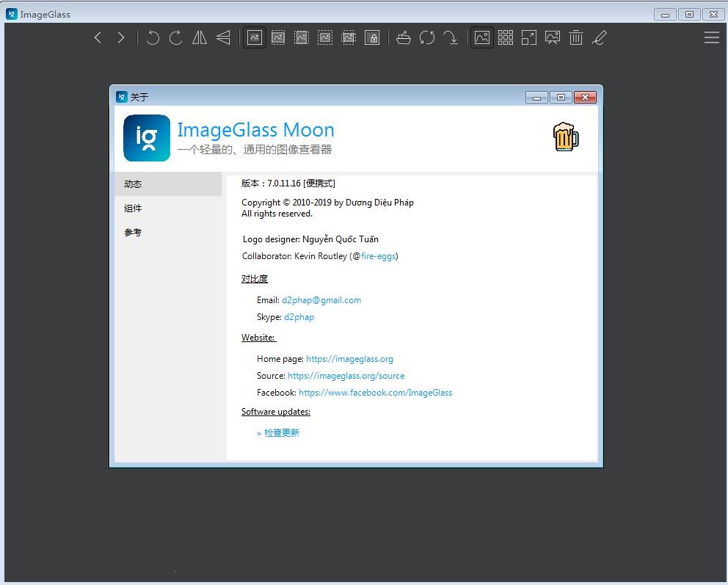Minimize the 关于 dialog

pyautogui.click(x=536, y=97)
